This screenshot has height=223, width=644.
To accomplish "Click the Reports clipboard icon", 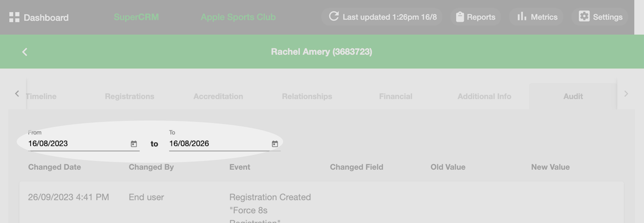I will click(460, 17).
